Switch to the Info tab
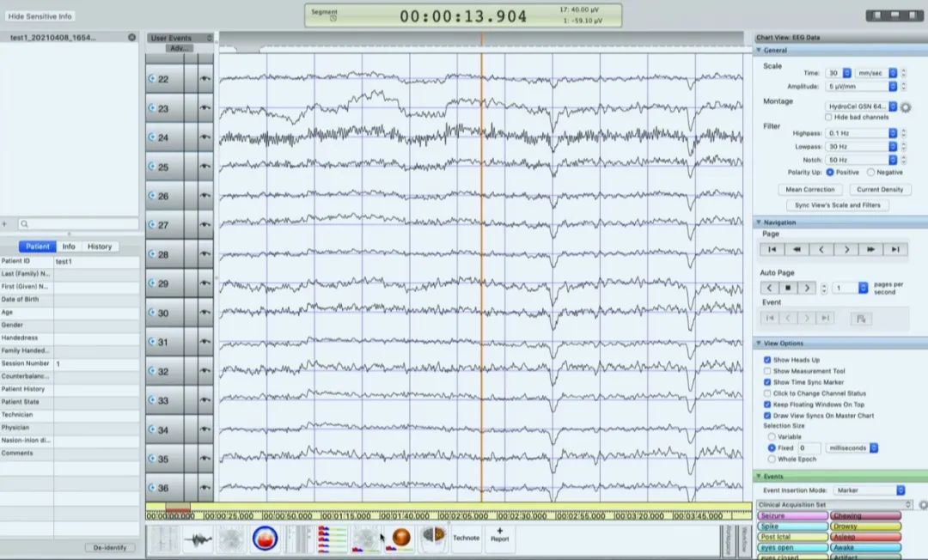Screen dimensions: 928x560 69,247
